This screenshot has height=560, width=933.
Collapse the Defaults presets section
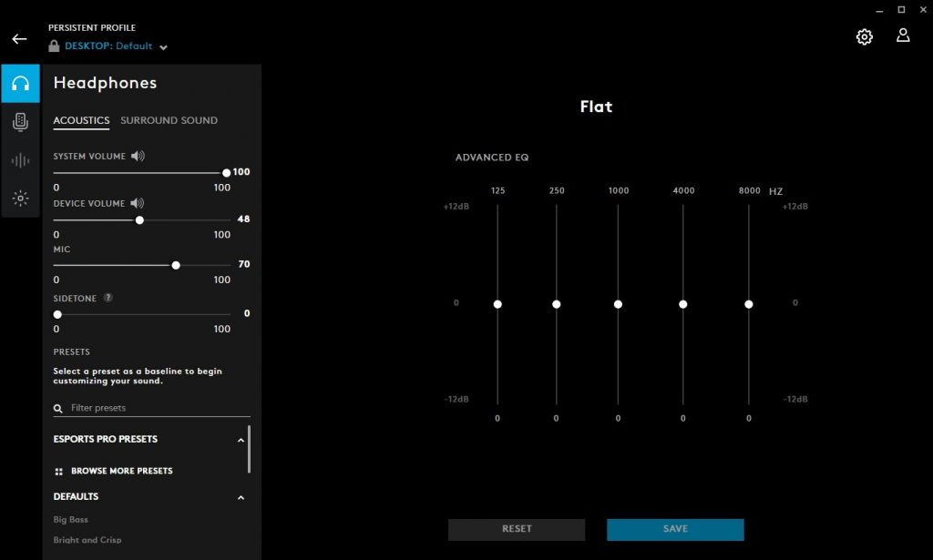click(x=241, y=497)
